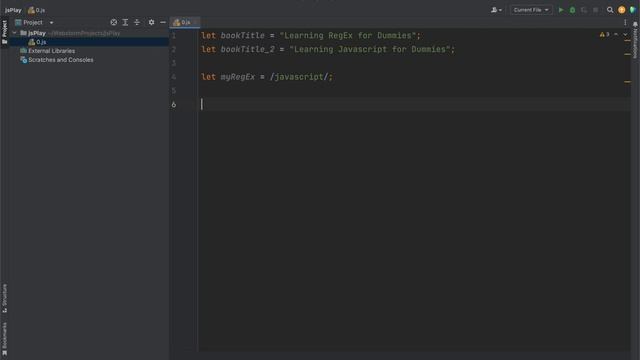Screen dimensions: 640x360
Task: Open Bookmarks tool window on left edge
Action: [x=4, y=339]
